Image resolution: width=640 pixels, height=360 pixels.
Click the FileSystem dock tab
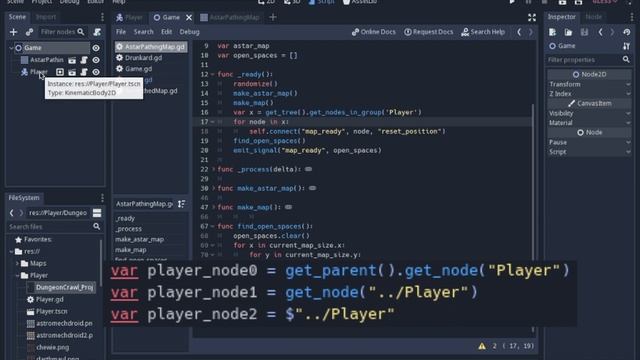click(24, 198)
